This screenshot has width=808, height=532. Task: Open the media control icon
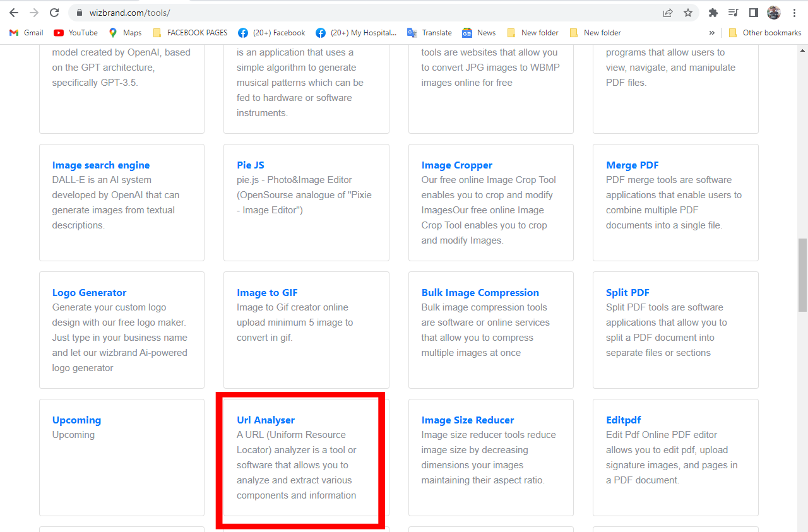click(733, 13)
